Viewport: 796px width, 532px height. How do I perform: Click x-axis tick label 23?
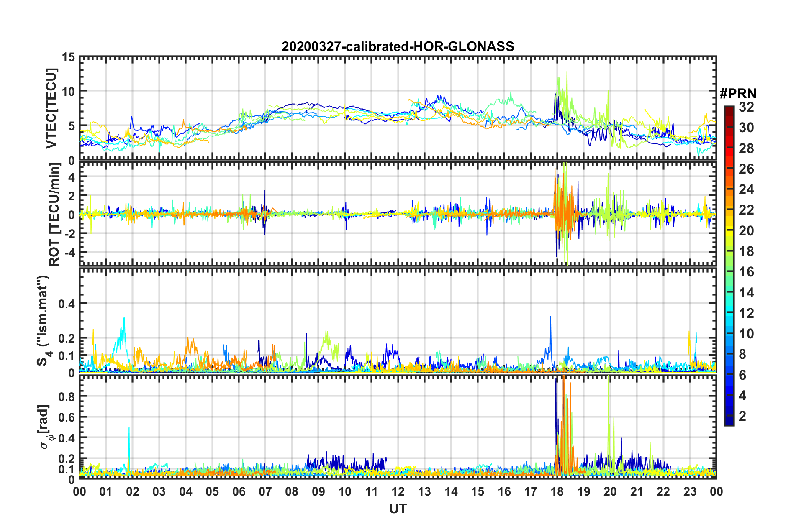690,491
